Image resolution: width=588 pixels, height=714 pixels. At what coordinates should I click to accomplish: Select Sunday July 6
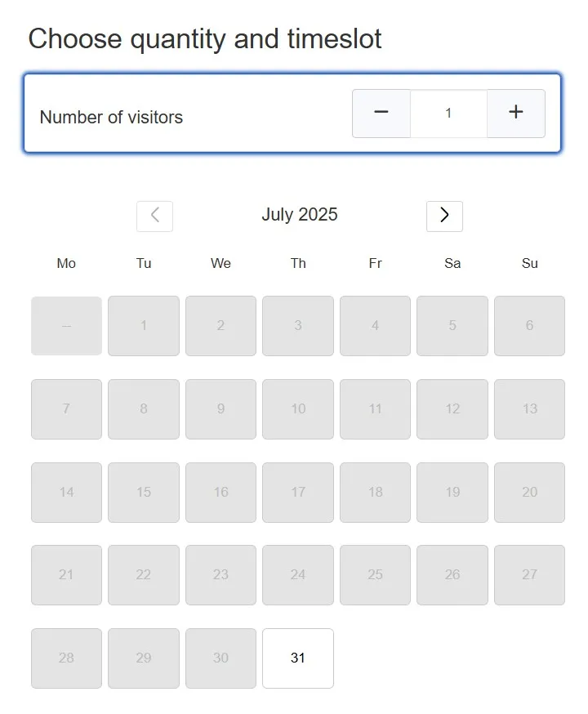(530, 326)
